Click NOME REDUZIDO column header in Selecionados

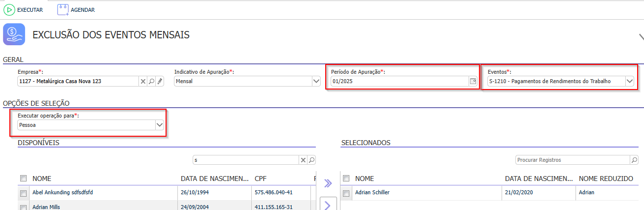tap(606, 179)
